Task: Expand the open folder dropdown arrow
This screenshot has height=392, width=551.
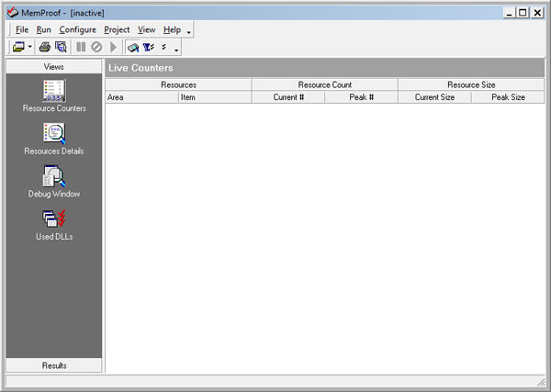Action: 30,47
